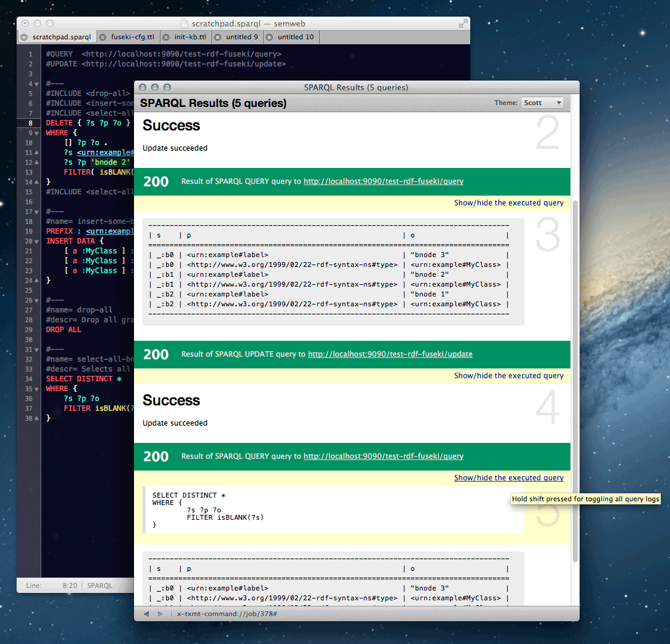Close the scratchpad.sparql tab icon
This screenshot has height=644, width=670.
[x=24, y=37]
